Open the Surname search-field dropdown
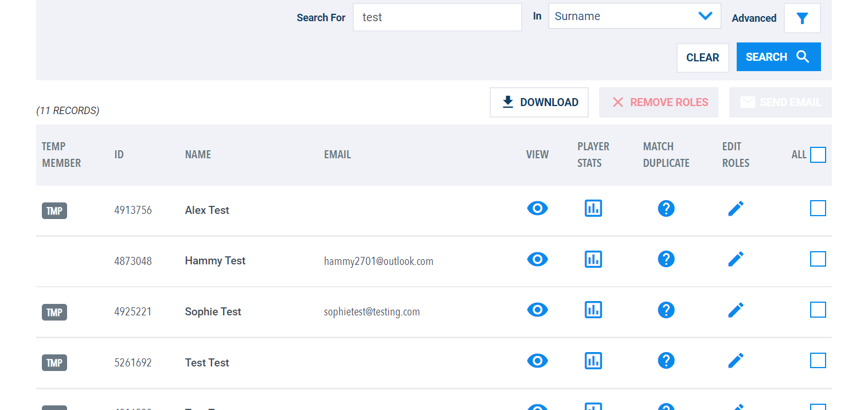Viewport: 868px width, 410px height. (x=635, y=16)
